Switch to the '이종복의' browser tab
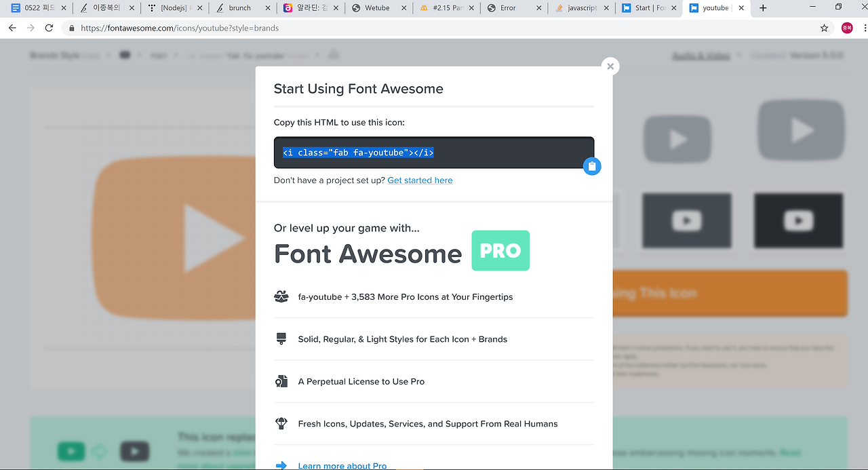Screen dimensions: 868x470 coord(106,8)
